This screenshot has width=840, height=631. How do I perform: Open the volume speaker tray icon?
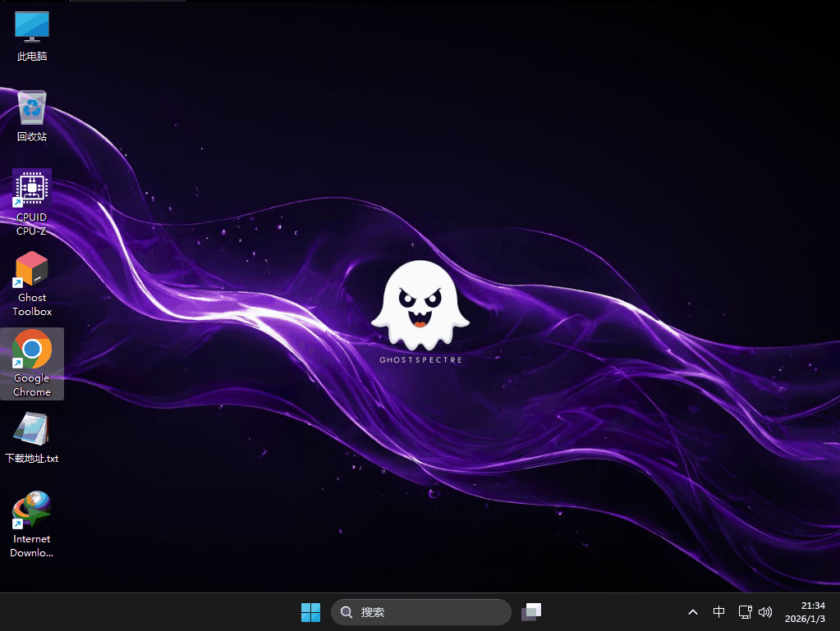(x=766, y=612)
